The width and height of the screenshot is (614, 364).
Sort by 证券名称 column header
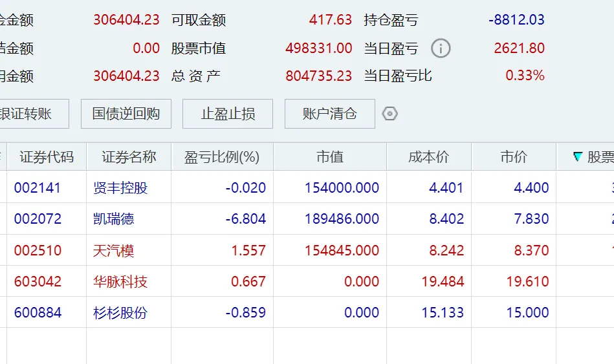pyautogui.click(x=129, y=157)
